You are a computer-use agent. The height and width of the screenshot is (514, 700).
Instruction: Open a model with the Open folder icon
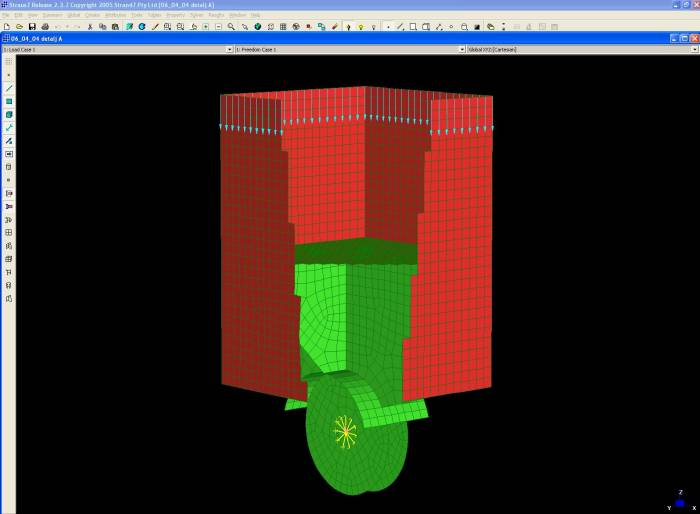point(19,26)
